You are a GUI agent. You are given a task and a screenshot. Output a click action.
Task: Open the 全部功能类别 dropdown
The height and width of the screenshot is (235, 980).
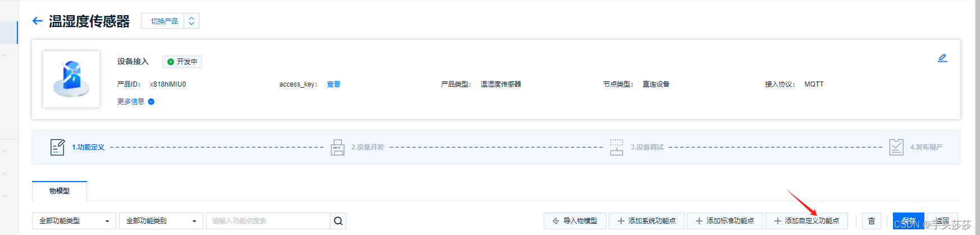click(x=161, y=221)
